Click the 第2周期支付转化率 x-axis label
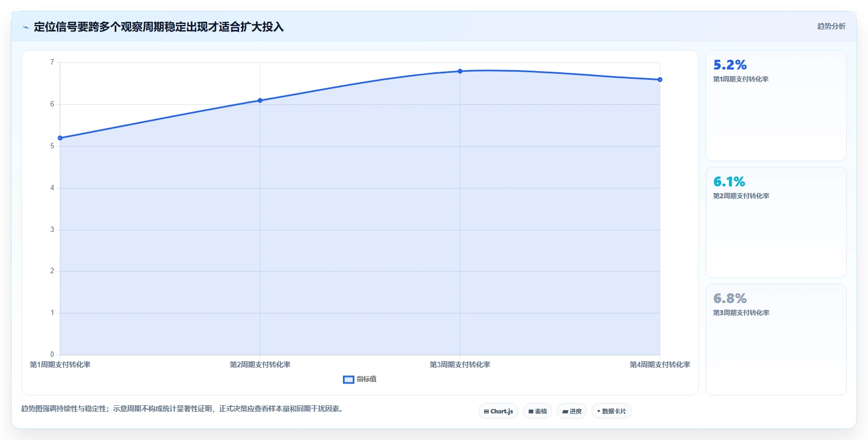This screenshot has height=440, width=868. tap(260, 365)
